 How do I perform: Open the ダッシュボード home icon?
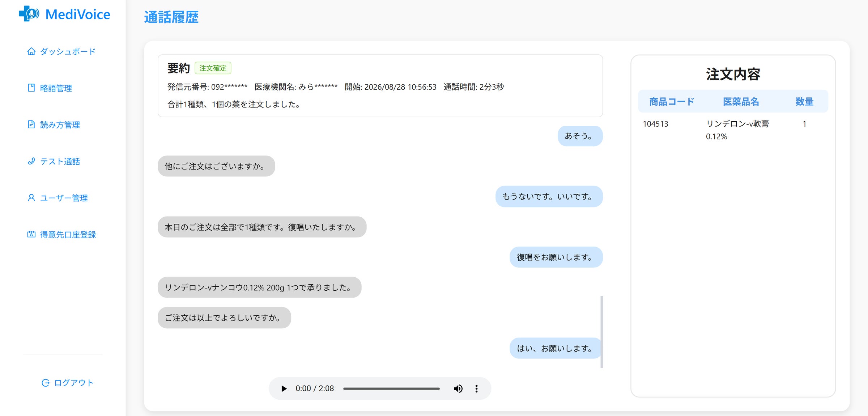[x=31, y=51]
